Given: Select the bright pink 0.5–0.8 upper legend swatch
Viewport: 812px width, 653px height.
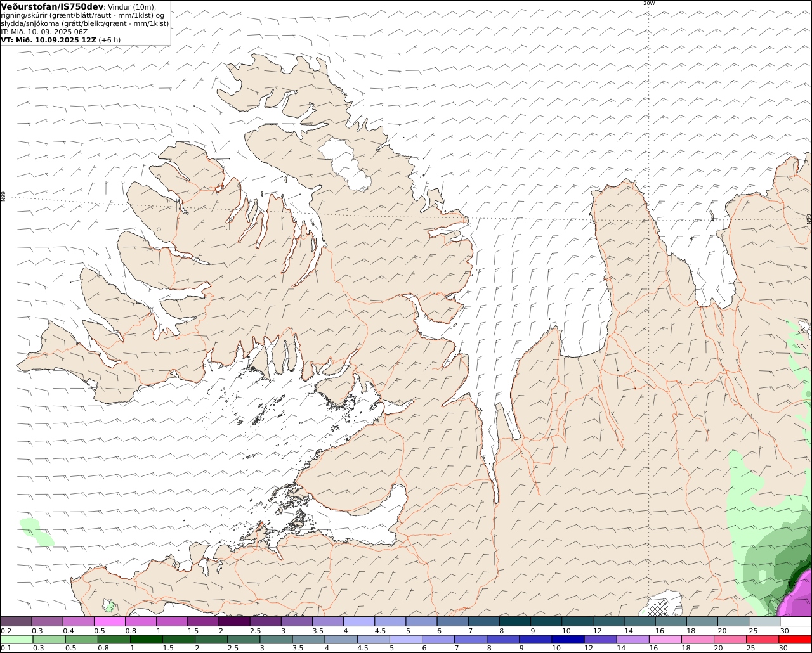Looking at the screenshot, I should point(109,621).
